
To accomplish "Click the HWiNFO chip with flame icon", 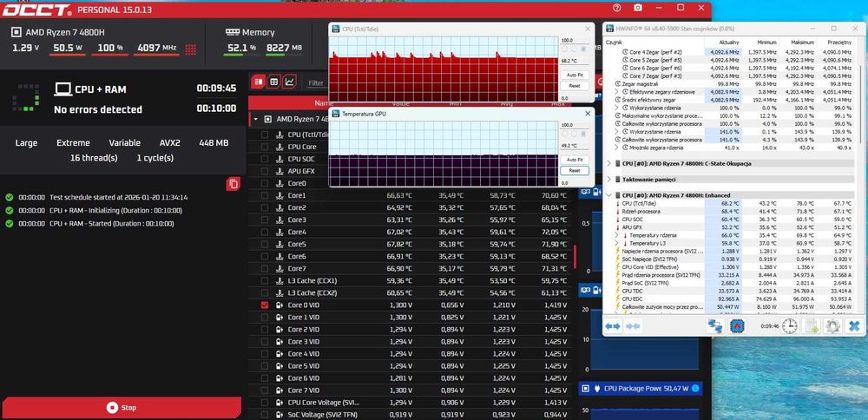I will click(x=737, y=326).
